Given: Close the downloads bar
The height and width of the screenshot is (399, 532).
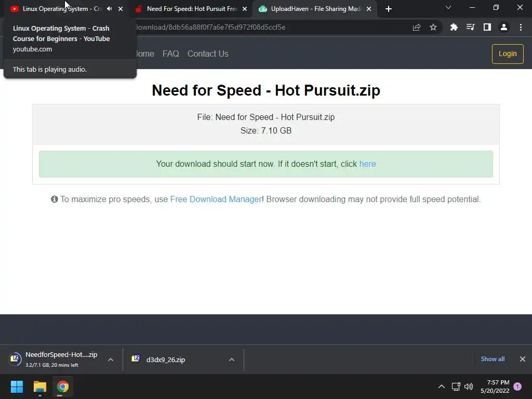Looking at the screenshot, I should (x=523, y=359).
